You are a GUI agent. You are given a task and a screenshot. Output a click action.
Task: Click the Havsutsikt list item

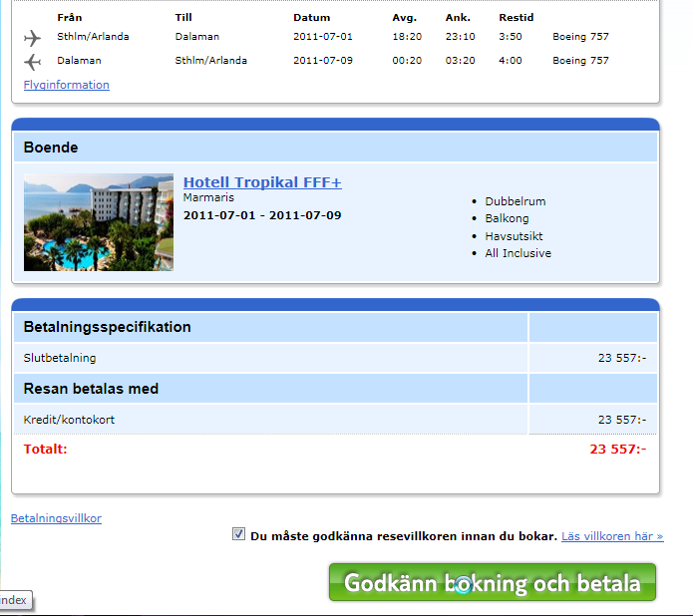pyautogui.click(x=514, y=236)
